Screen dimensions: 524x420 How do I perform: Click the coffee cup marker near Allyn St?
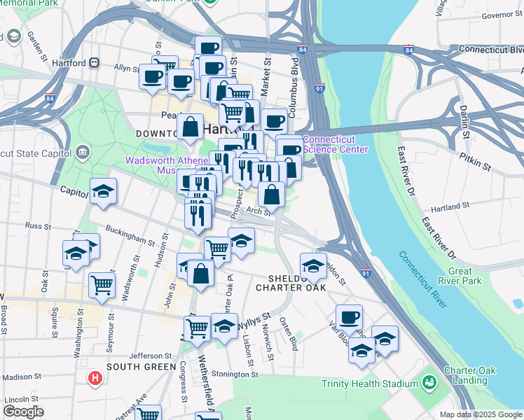tap(153, 78)
